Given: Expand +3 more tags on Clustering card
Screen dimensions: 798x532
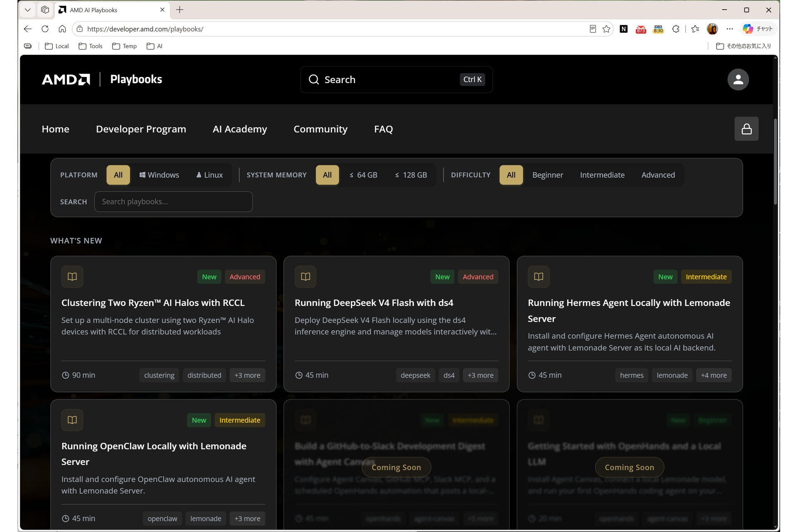Looking at the screenshot, I should click(247, 375).
